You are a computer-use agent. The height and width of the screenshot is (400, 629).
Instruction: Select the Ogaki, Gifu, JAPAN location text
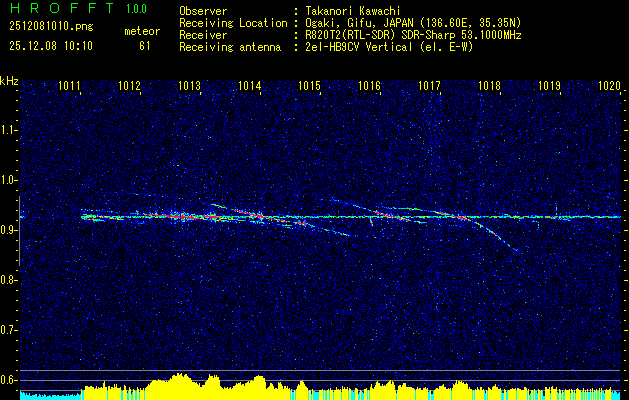tap(413, 23)
